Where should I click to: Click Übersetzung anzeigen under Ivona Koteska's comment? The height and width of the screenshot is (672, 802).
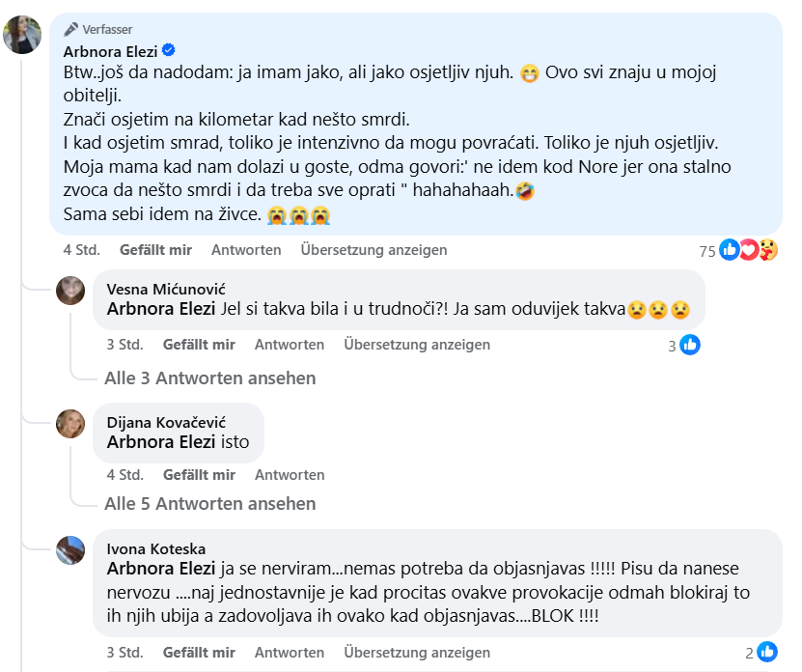[417, 651]
